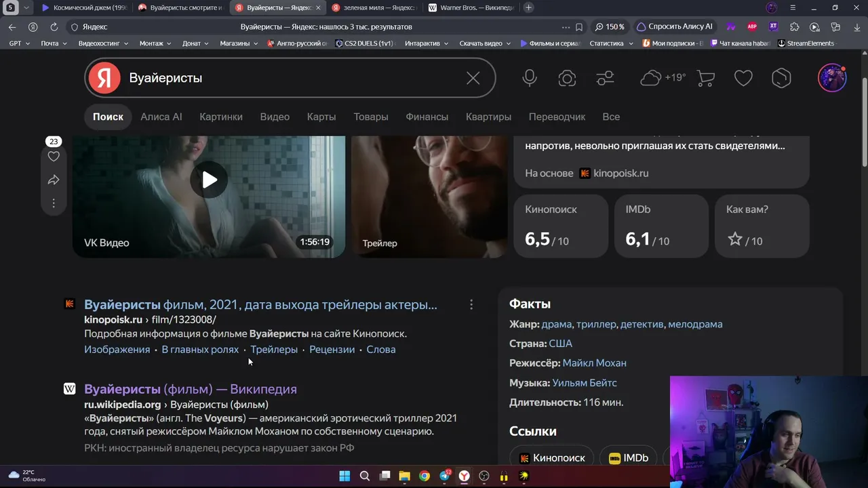Open options menu for the Kinopoisk result
868x488 pixels.
coord(471,305)
